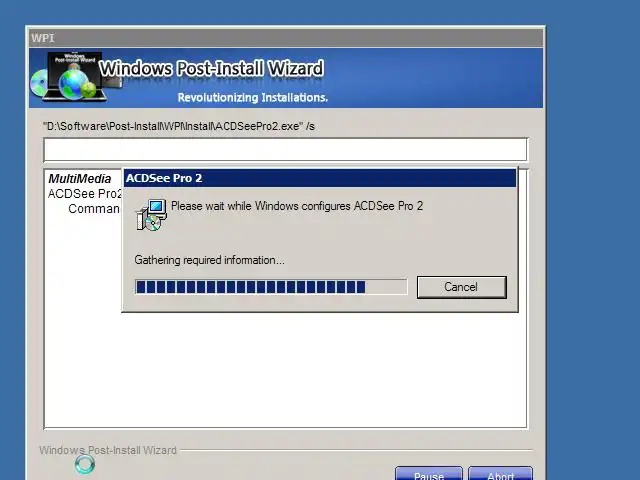
Task: Click the WPI window title bar
Action: tap(286, 38)
